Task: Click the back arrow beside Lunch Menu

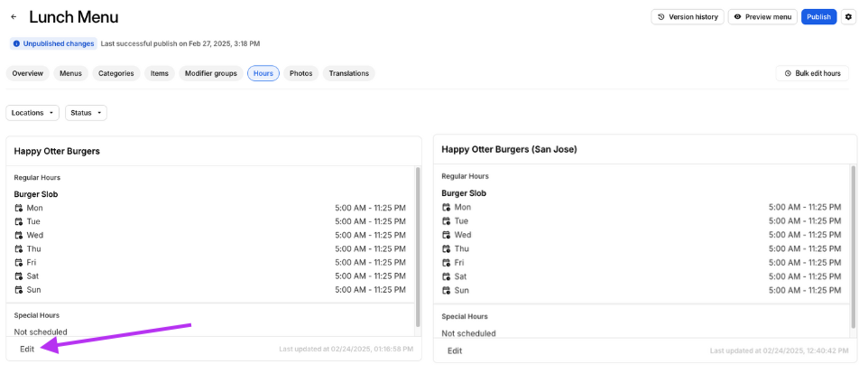Action: click(x=14, y=17)
